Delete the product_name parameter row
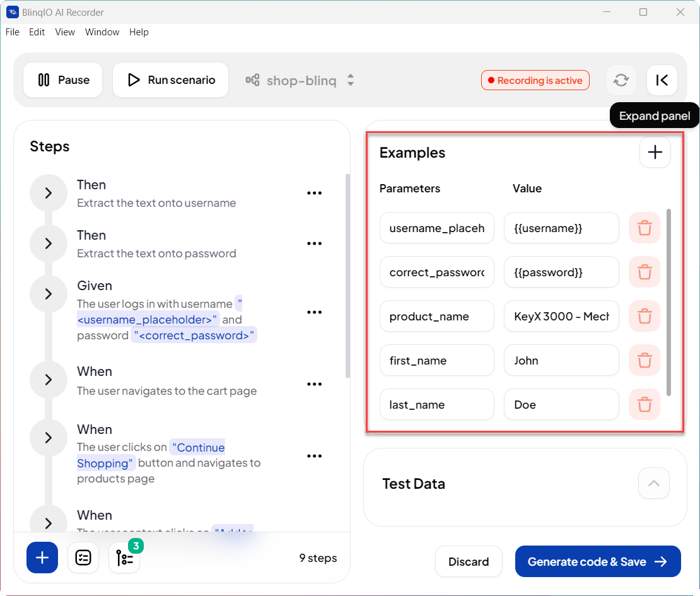 (645, 316)
